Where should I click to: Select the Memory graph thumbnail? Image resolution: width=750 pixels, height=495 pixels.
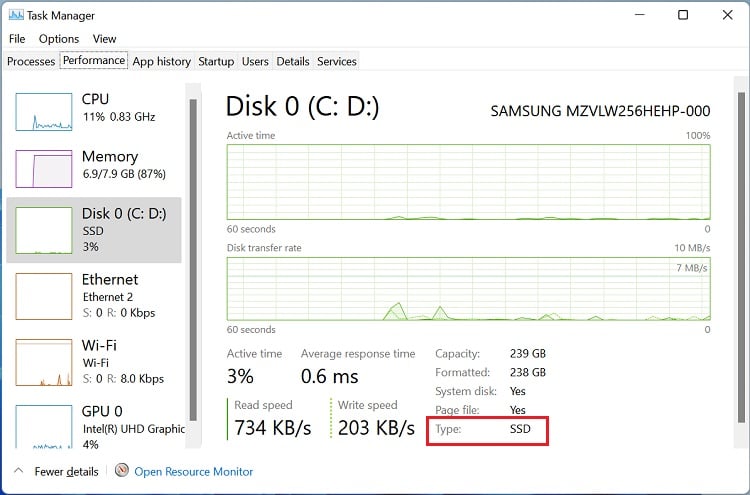click(x=44, y=169)
